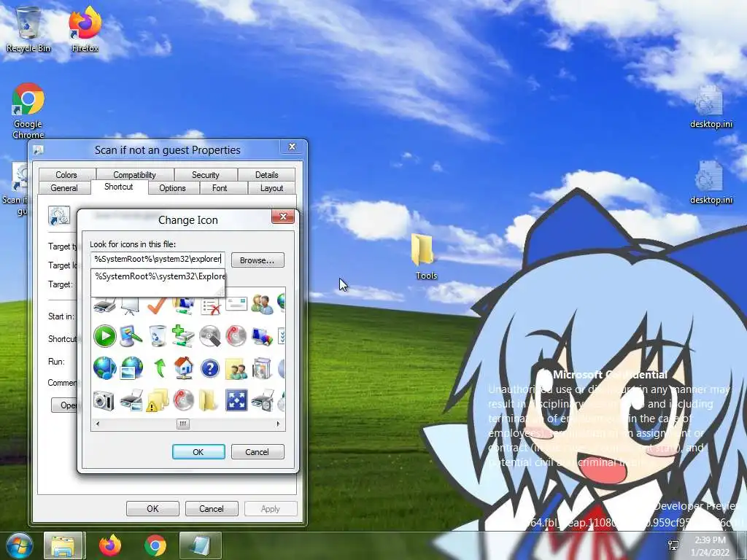Screen dimensions: 747x560
Task: Select the monitor with color swatches icon
Action: pyautogui.click(x=262, y=335)
